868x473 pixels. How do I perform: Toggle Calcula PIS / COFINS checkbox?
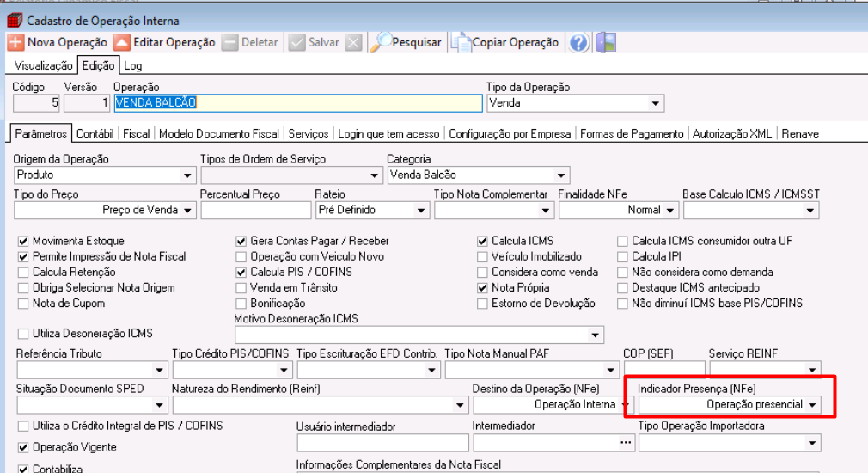(x=241, y=272)
